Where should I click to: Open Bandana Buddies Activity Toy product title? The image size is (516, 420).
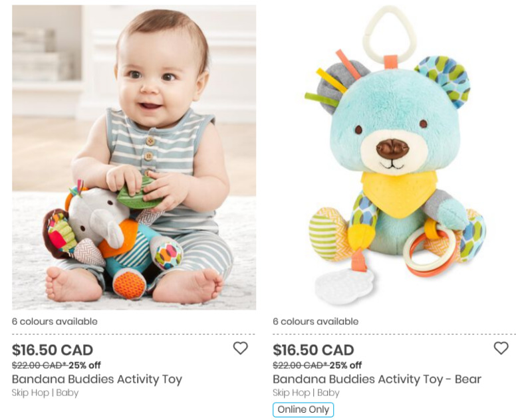(97, 379)
